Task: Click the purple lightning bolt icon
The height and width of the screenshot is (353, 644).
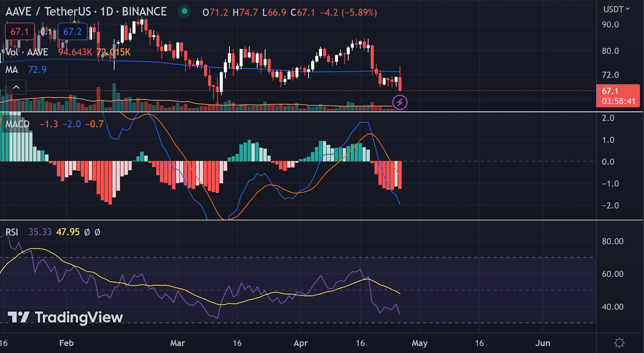Action: click(x=400, y=102)
